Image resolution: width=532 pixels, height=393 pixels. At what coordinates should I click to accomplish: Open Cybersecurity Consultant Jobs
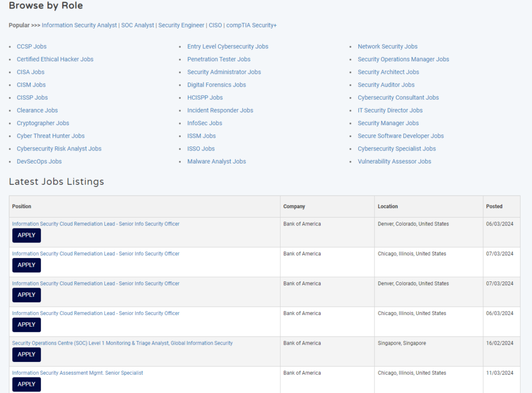pos(398,98)
